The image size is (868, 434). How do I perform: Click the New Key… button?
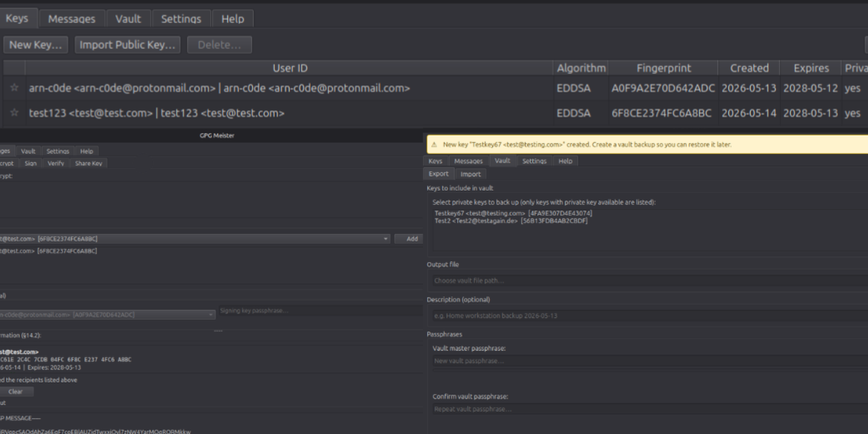35,45
